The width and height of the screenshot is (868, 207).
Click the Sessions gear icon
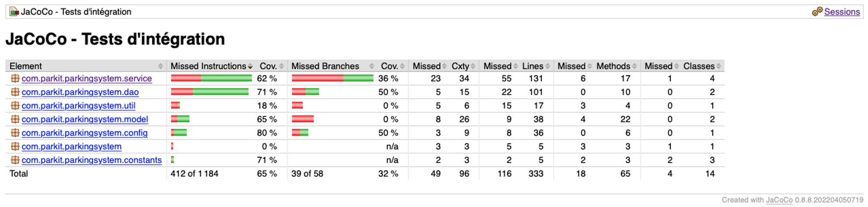(x=817, y=12)
